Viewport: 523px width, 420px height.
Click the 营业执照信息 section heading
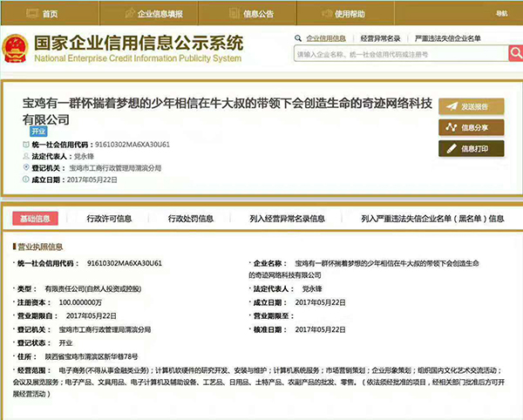(40, 247)
